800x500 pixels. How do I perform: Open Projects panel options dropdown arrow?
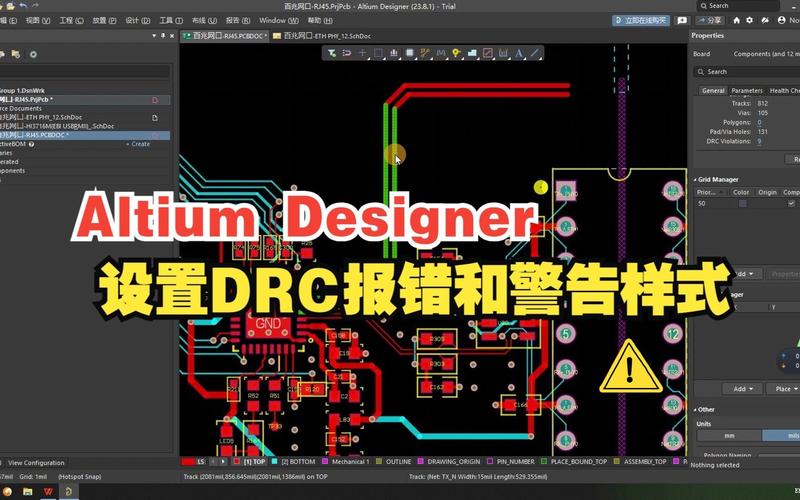(x=154, y=36)
